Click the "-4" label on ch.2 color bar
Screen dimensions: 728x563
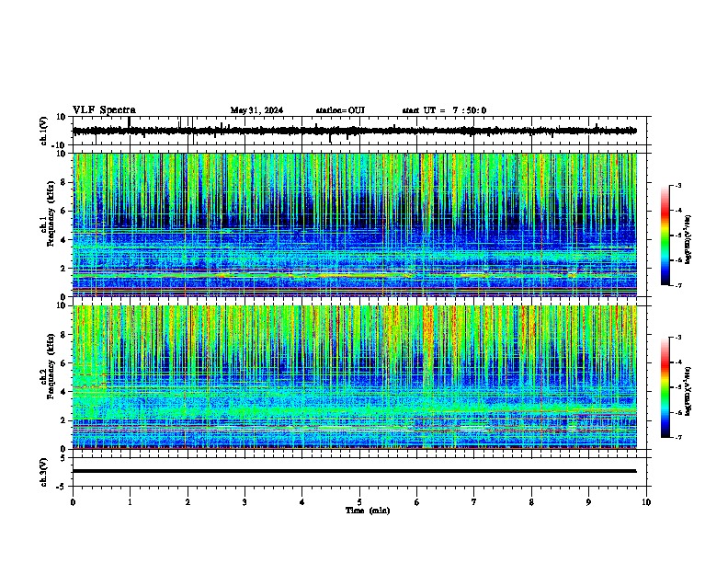point(677,362)
